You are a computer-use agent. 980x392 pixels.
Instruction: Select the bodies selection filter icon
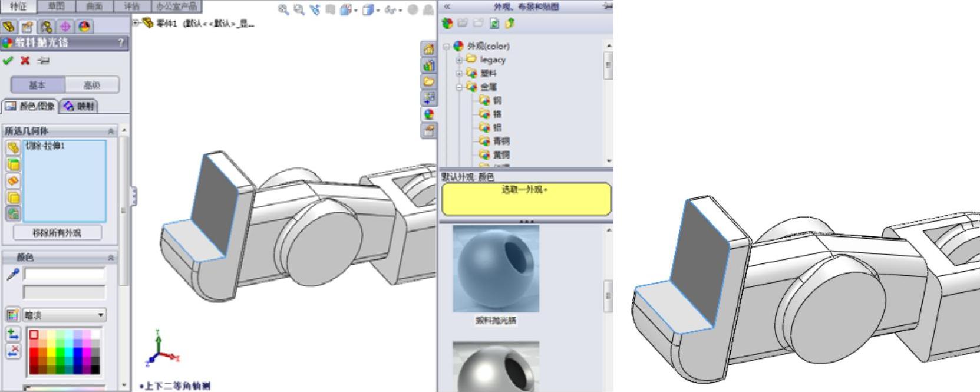click(x=13, y=197)
